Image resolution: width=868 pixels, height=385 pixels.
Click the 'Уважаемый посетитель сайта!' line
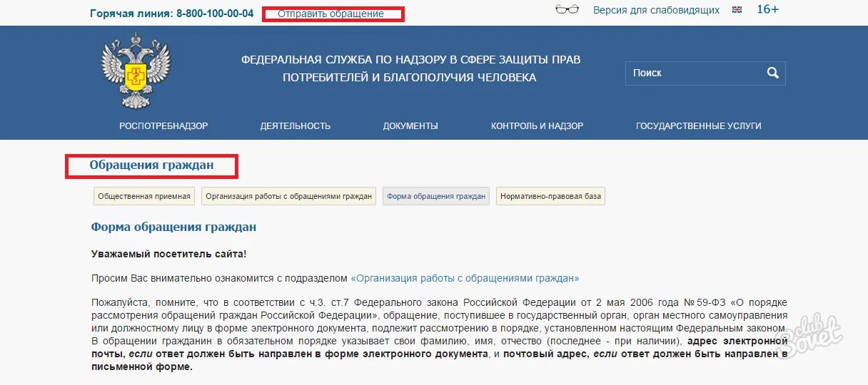pyautogui.click(x=169, y=254)
